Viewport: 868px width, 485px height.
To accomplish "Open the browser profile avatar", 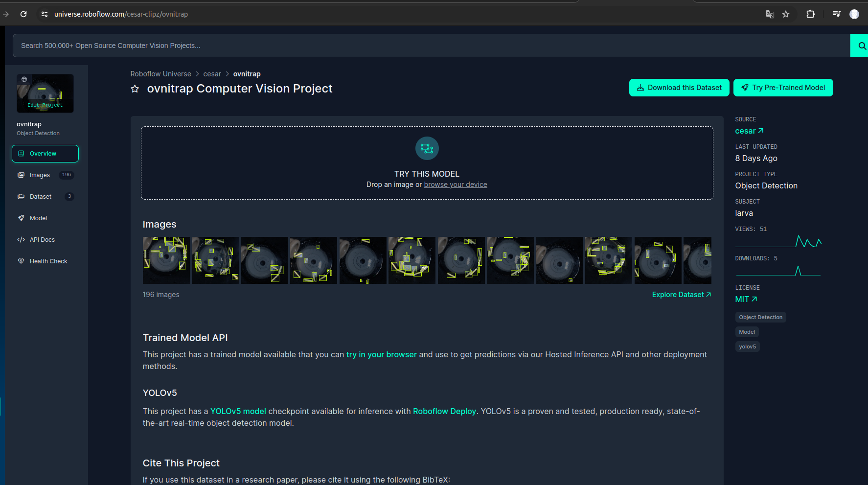I will coord(854,14).
